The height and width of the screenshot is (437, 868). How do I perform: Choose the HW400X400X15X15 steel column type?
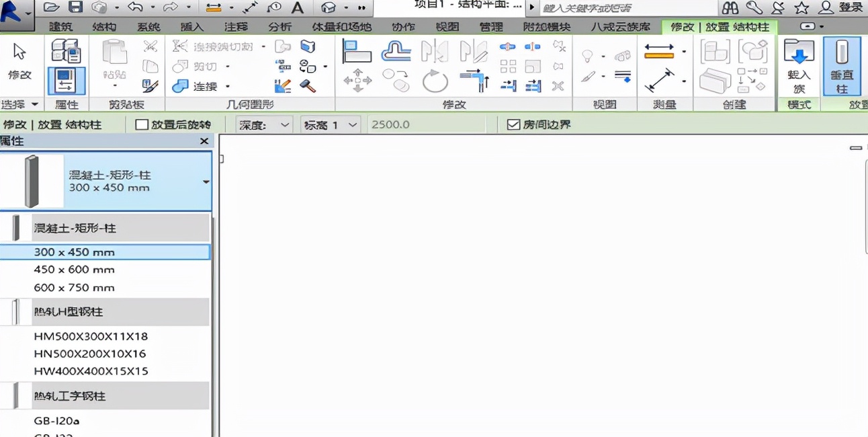click(91, 371)
